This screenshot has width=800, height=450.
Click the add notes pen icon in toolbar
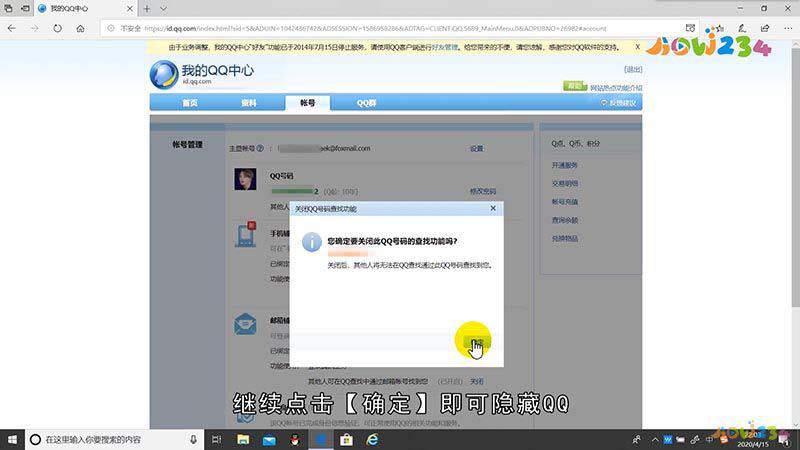[742, 29]
